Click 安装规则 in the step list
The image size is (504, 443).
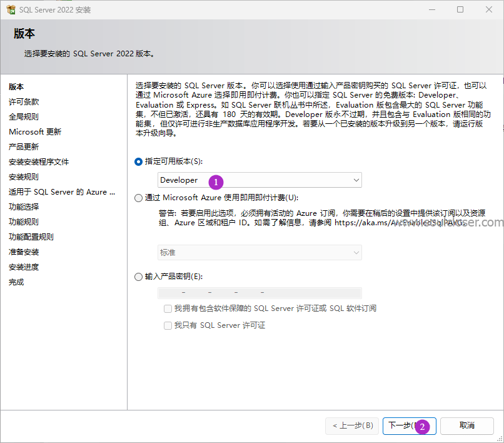coord(24,177)
